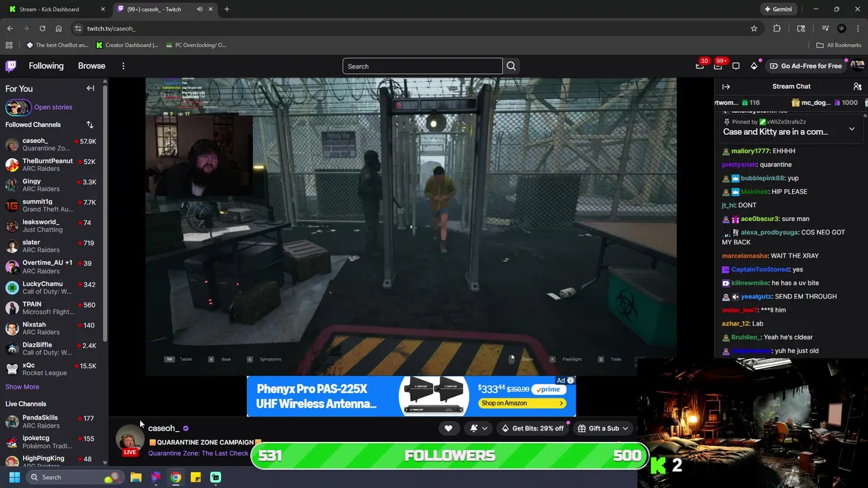Click Go Ad-Free for Free button
The width and height of the screenshot is (868, 488).
coord(806,66)
